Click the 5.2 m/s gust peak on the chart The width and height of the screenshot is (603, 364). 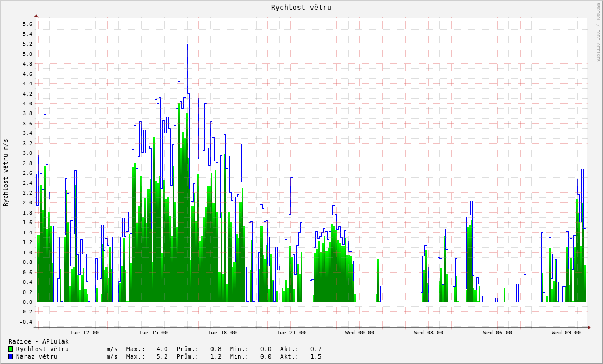coord(187,44)
